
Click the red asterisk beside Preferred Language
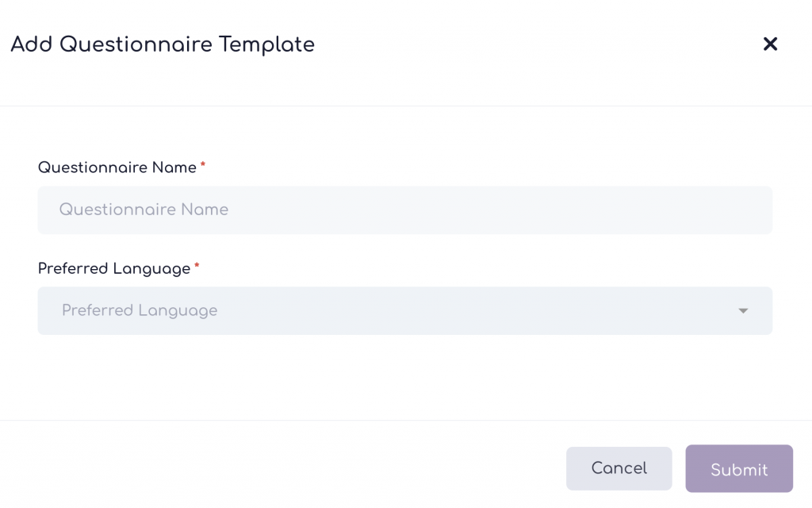(x=197, y=266)
